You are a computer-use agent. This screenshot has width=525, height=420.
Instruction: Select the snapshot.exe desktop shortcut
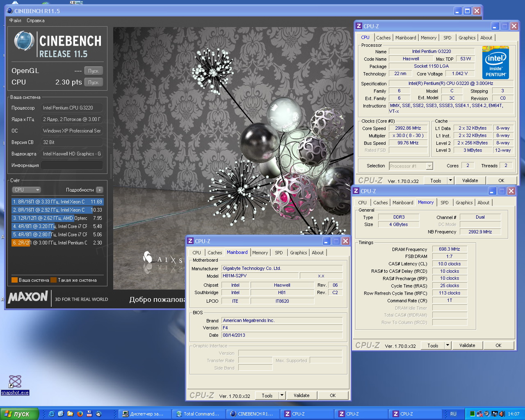[15, 385]
